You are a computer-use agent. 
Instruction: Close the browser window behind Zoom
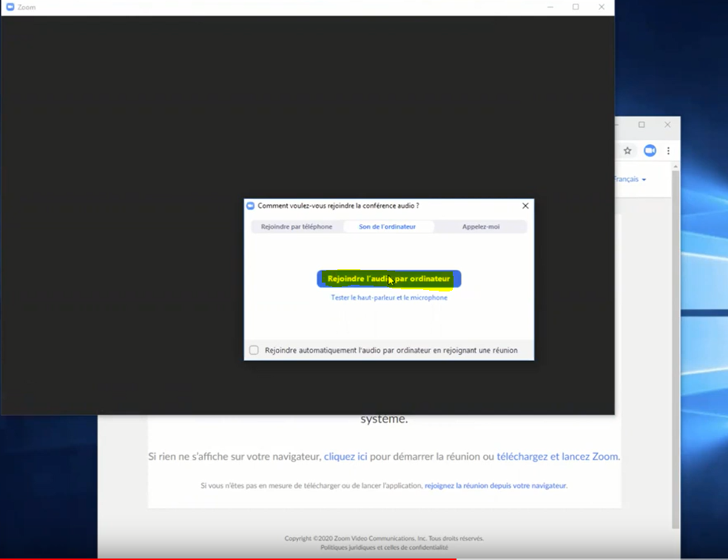point(667,124)
